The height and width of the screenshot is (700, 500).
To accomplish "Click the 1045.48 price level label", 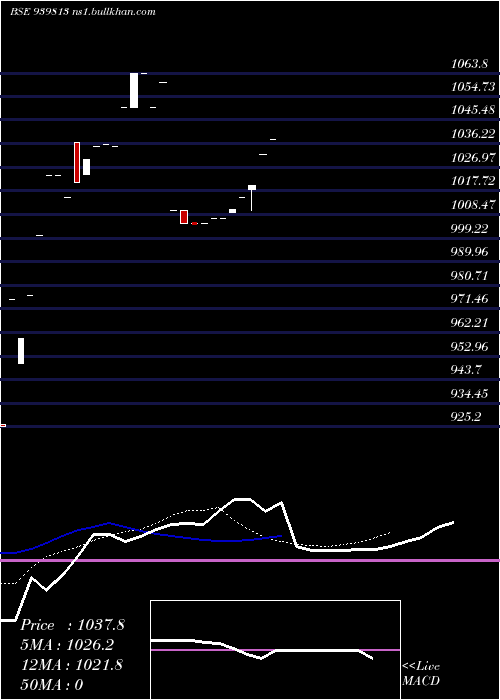I will [x=473, y=109].
